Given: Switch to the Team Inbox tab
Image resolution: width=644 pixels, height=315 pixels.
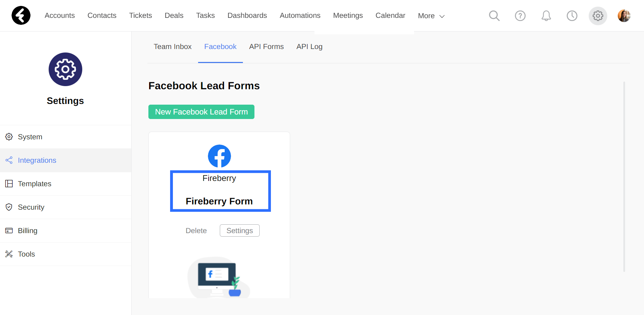Looking at the screenshot, I should tap(173, 47).
